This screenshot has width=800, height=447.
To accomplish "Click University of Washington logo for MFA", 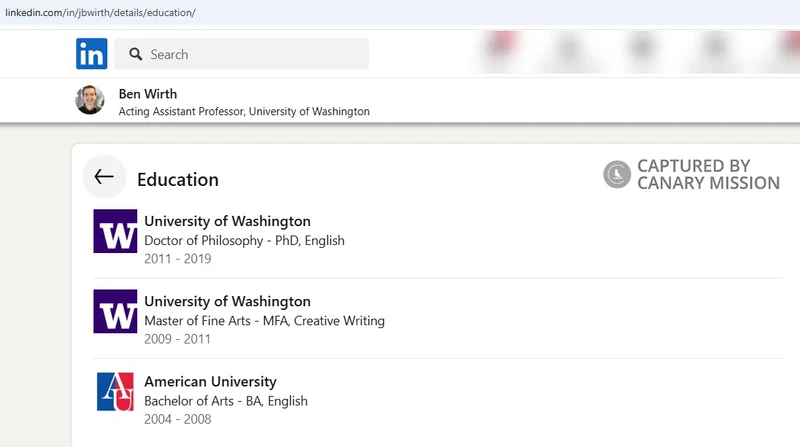I will pos(115,311).
